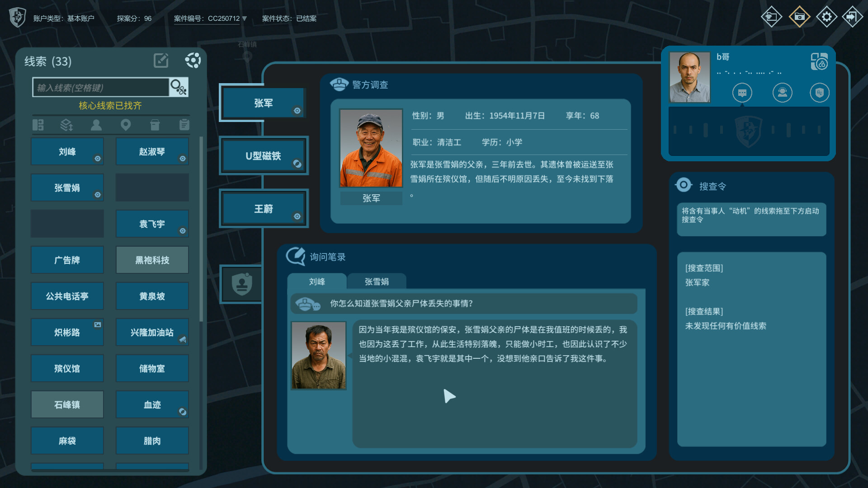Click the edit note icon beside 线索 title
This screenshot has height=488, width=868.
pos(161,60)
